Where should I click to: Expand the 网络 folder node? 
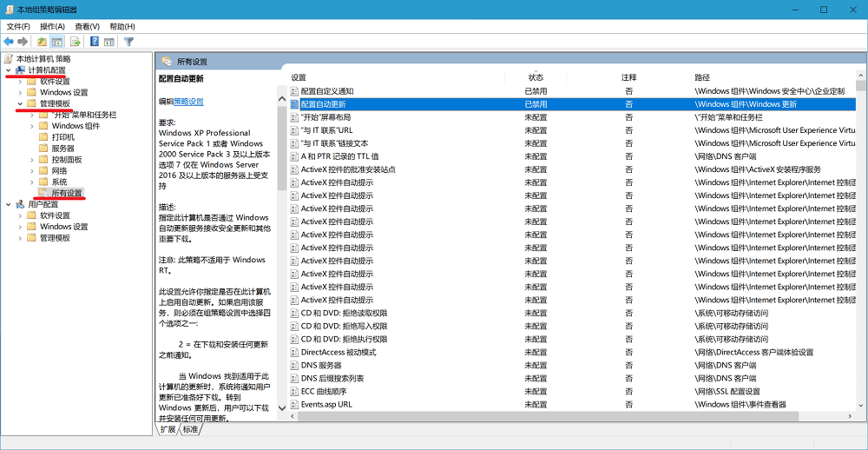[x=31, y=170]
